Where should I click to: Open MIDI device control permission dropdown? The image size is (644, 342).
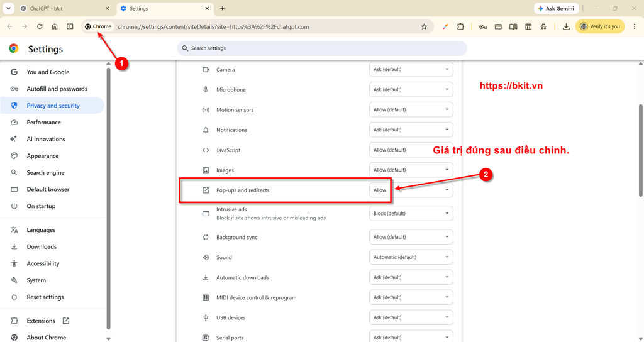coord(411,297)
